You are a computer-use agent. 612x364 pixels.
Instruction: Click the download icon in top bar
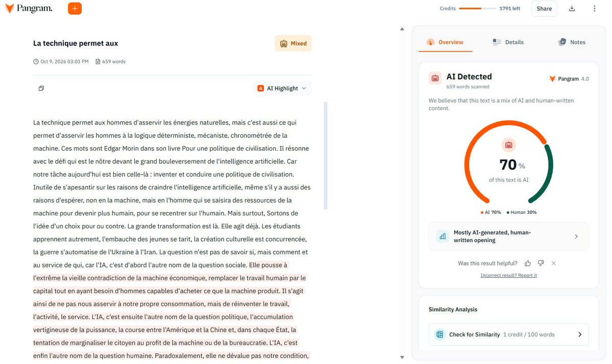572,9
